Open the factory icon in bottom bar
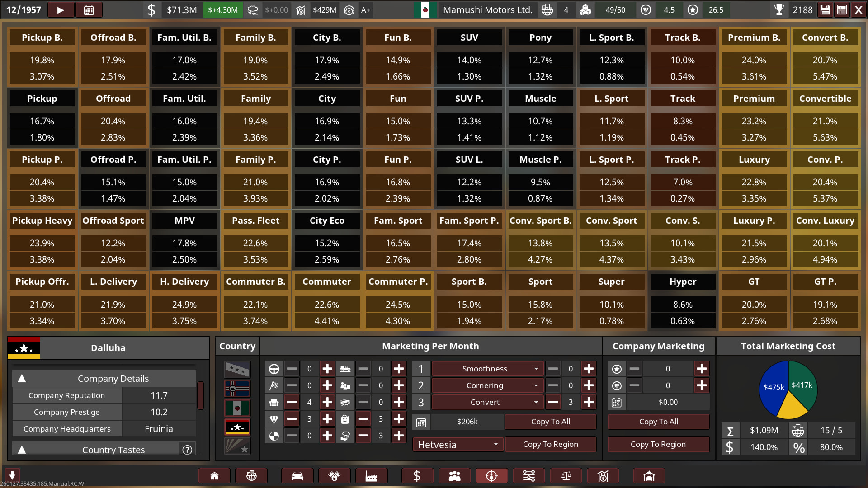 click(371, 476)
